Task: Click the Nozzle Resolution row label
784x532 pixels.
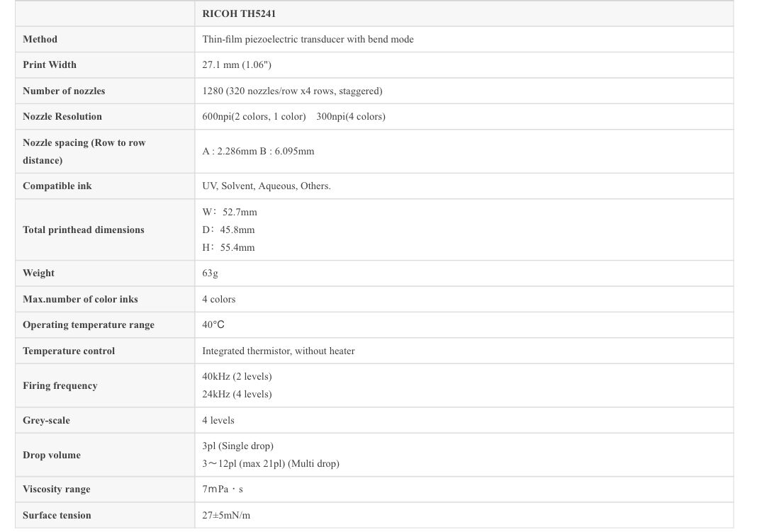Action: coord(62,116)
